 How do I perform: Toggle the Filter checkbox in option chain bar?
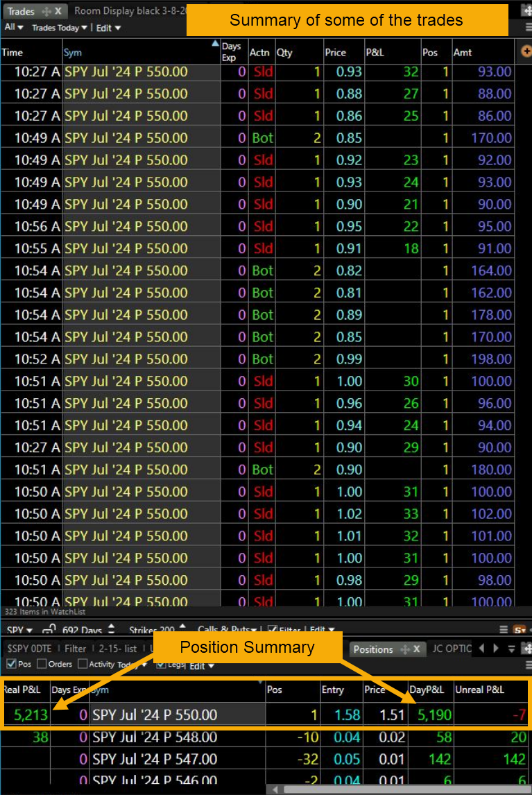click(273, 630)
